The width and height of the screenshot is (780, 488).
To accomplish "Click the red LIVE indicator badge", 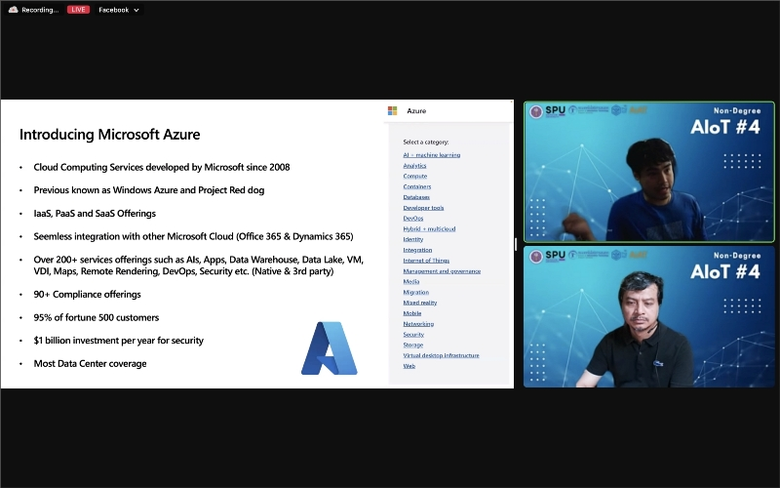I will click(78, 10).
